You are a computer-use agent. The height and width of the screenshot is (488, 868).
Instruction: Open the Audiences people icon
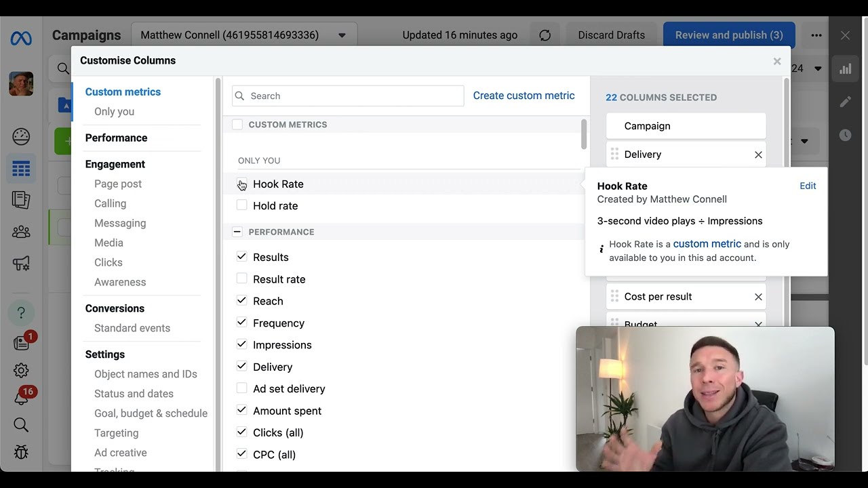(x=21, y=232)
